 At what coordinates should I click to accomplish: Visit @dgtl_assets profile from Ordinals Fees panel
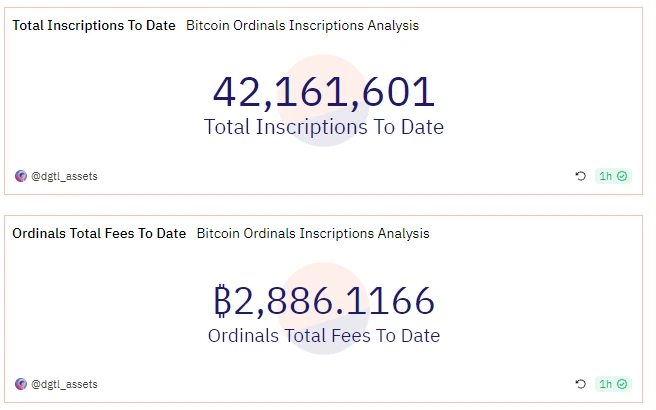tap(64, 384)
